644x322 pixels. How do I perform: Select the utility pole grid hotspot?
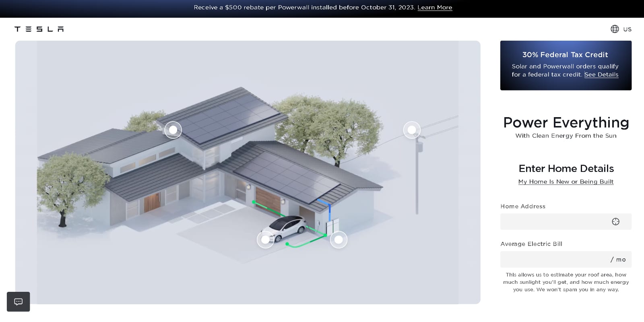pos(412,130)
